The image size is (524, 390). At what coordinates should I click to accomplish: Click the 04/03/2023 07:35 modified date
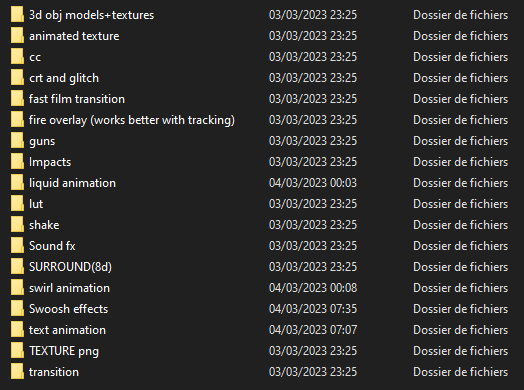[x=313, y=309]
